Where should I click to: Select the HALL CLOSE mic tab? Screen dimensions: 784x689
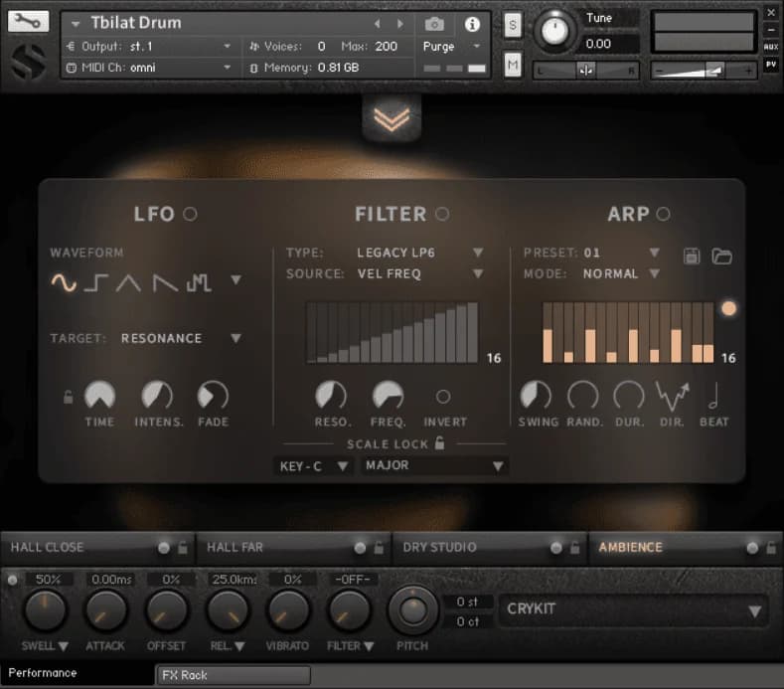click(x=48, y=547)
